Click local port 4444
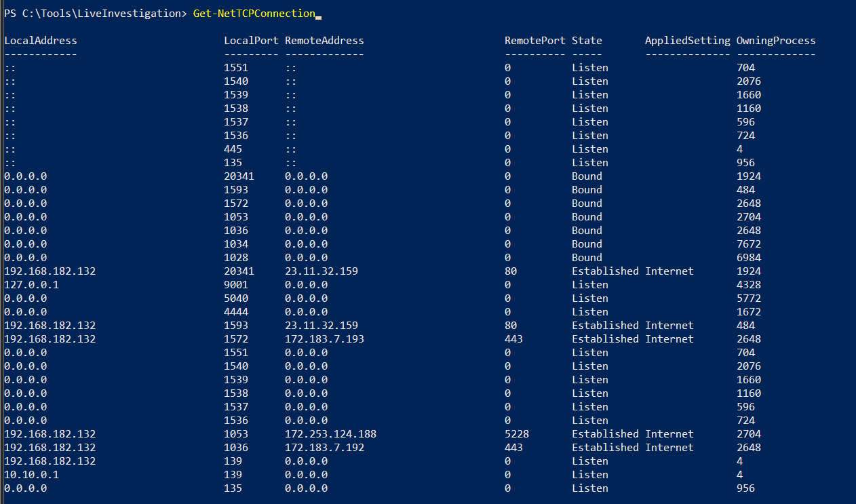Viewport: 856px width, 504px height. pyautogui.click(x=236, y=312)
